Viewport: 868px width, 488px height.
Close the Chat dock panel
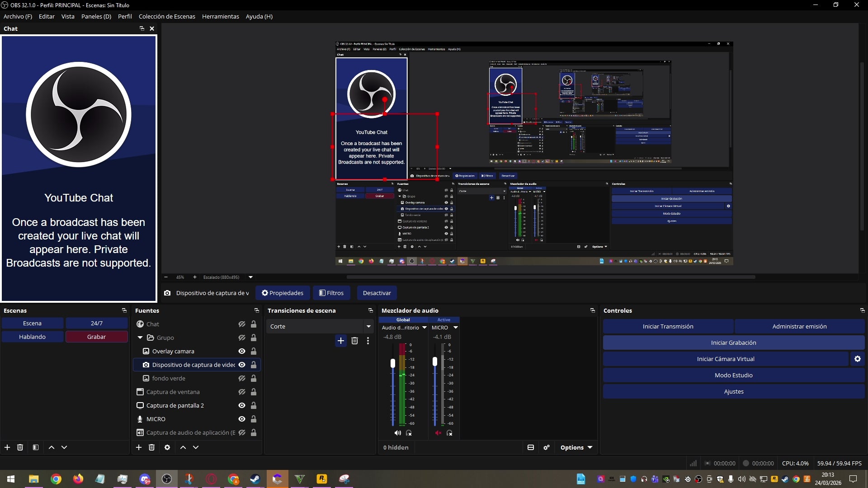tap(152, 28)
